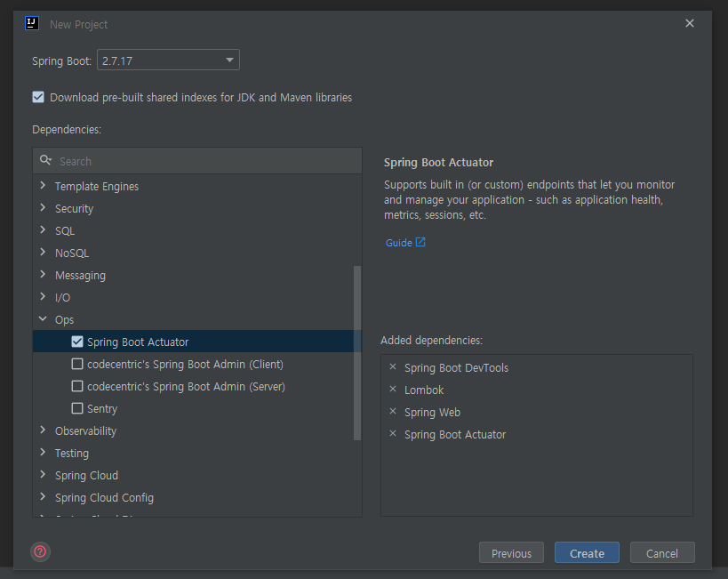Check codecentric's Spring Boot Admin (Client)

[77, 364]
